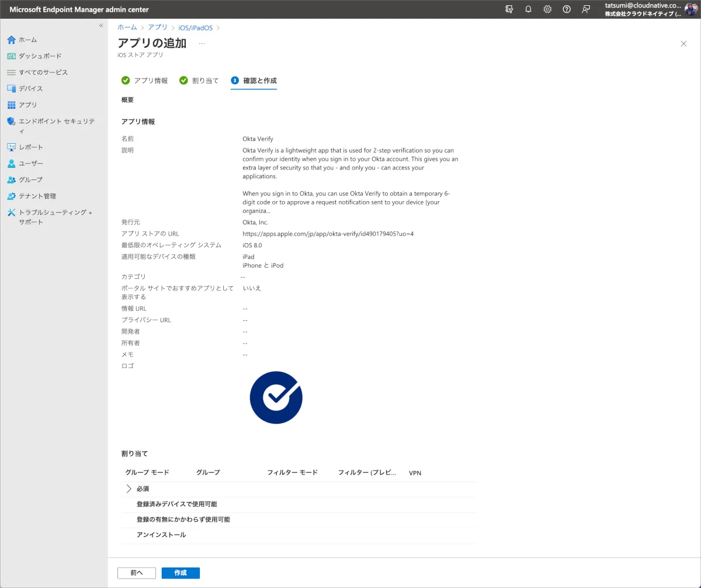The width and height of the screenshot is (701, 588).
Task: Open the Cloud Shell directory icon
Action: [509, 9]
